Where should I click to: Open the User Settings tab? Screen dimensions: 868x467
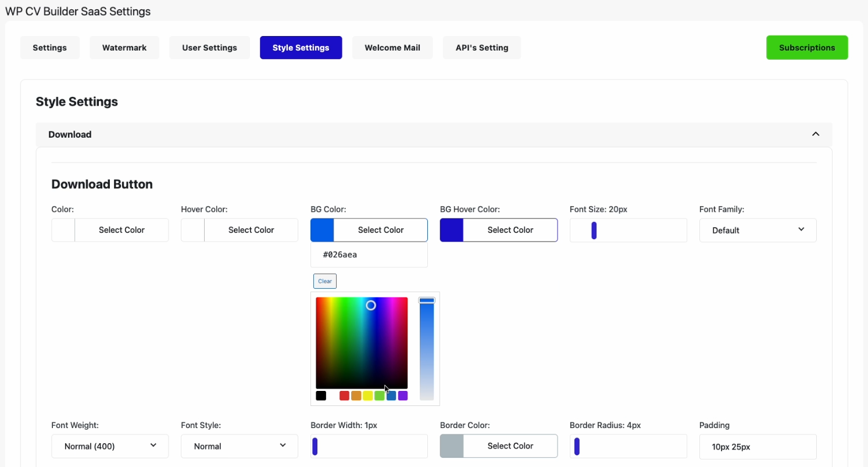pos(209,48)
